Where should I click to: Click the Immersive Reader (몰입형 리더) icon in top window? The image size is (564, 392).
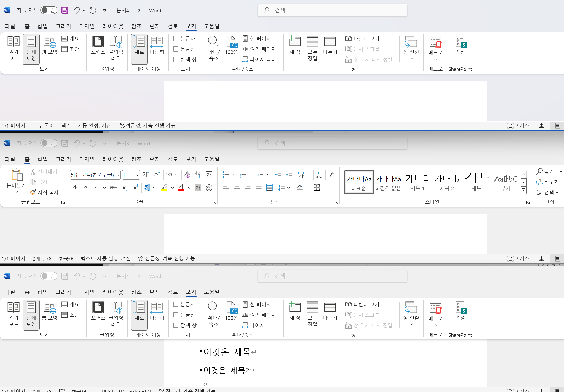pyautogui.click(x=116, y=48)
